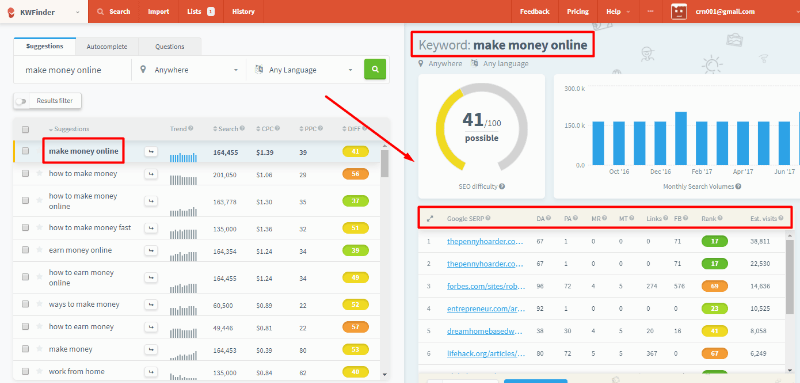Open the Anywhere location dropdown

[189, 70]
